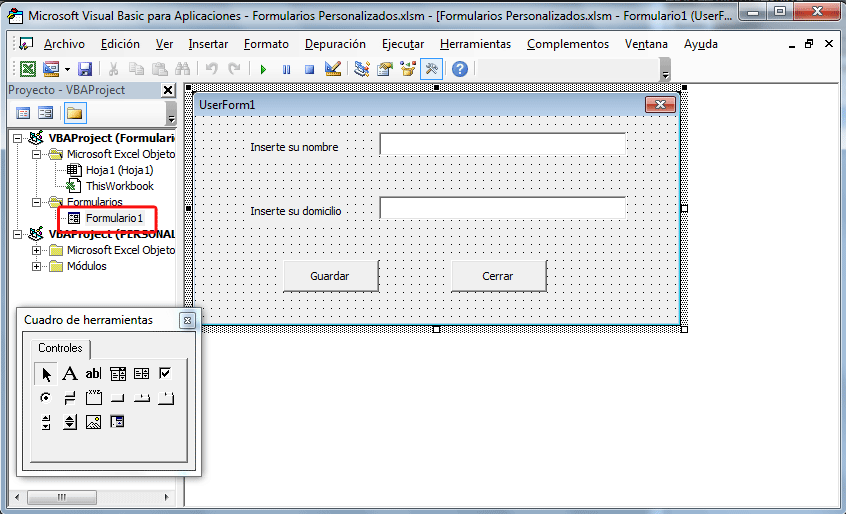Open the Depuración menu
This screenshot has height=514, width=846.
335,44
